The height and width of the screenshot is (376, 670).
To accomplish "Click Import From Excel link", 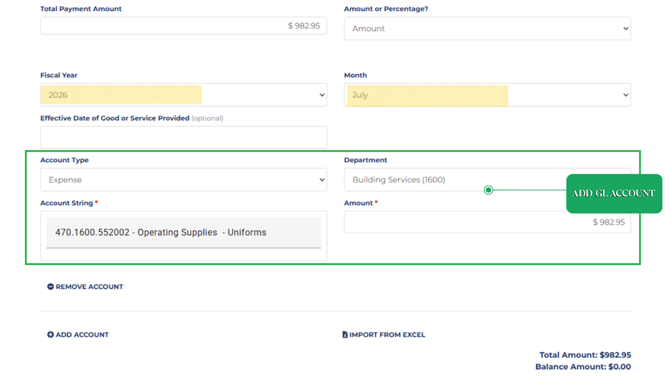I will 384,335.
